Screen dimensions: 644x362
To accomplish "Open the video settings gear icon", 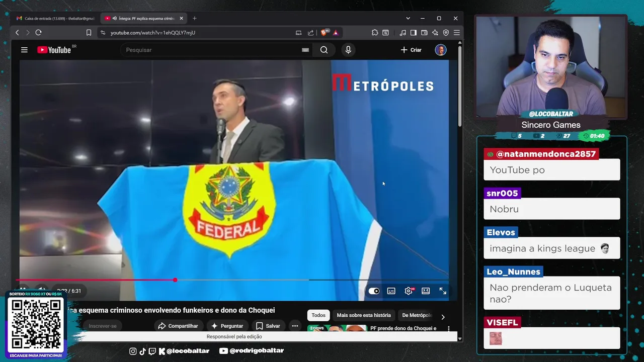I will (x=409, y=291).
